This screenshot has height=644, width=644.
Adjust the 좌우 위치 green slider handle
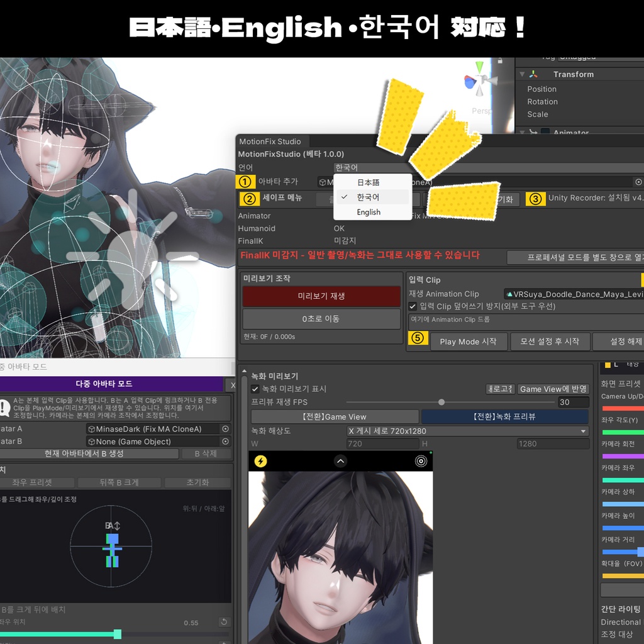118,634
